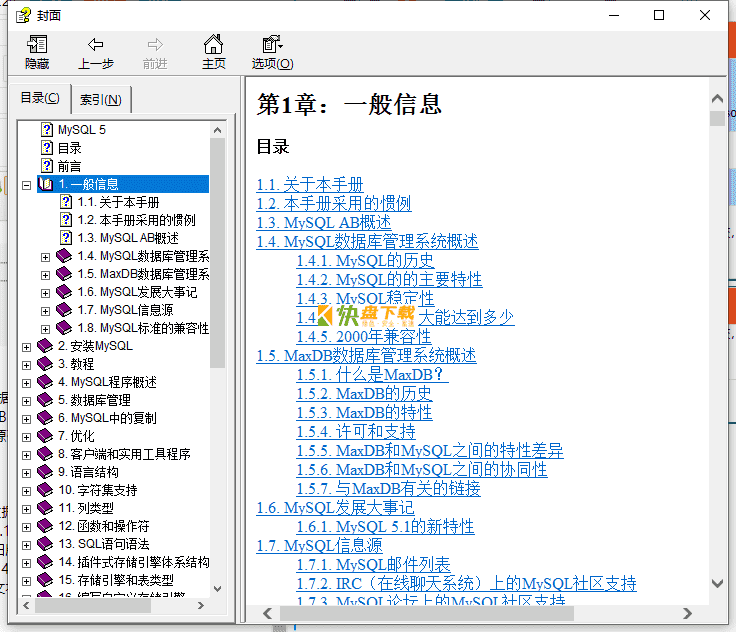Viewport: 736px width, 632px height.
Task: Select tree item 13. SQL语句语法
Action: pos(104,544)
